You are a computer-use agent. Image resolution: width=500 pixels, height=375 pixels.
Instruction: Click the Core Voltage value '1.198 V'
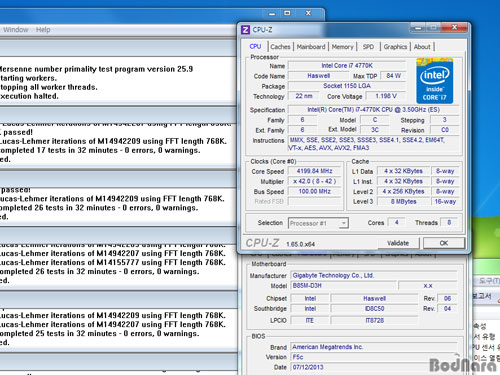click(386, 96)
